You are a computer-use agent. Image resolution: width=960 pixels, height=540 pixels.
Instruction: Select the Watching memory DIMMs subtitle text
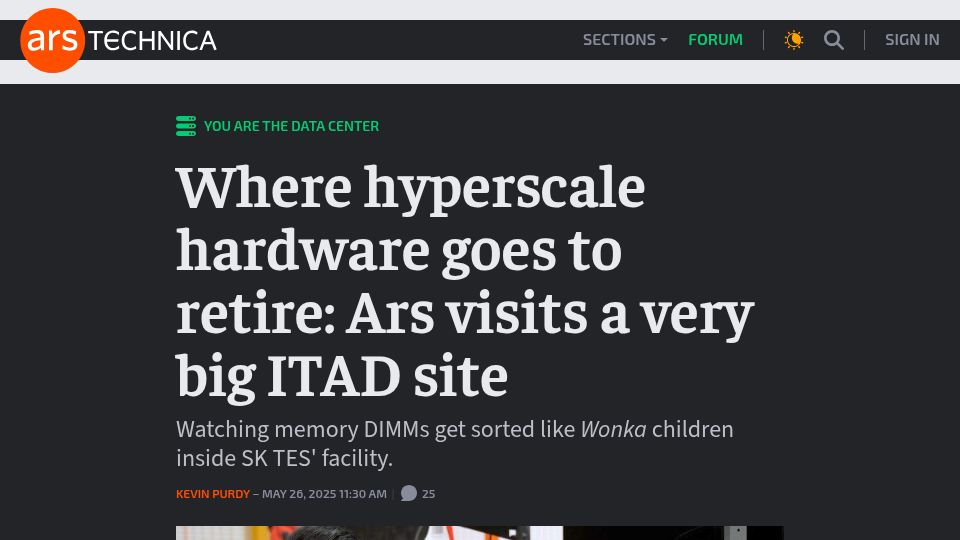pos(454,443)
